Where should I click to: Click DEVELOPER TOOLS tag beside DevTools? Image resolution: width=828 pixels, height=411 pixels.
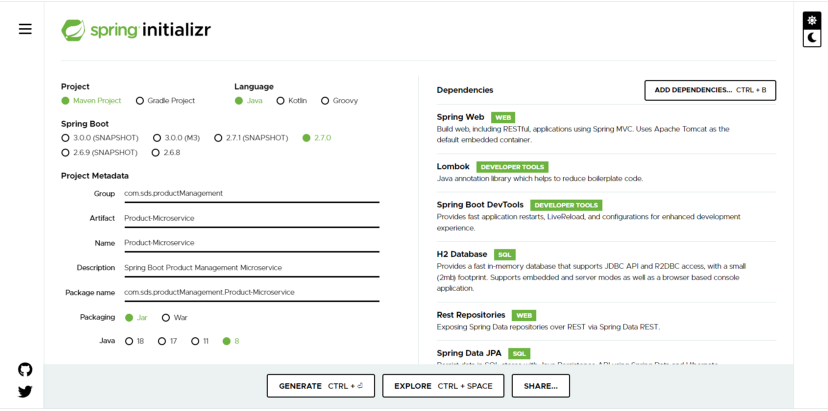pos(566,205)
